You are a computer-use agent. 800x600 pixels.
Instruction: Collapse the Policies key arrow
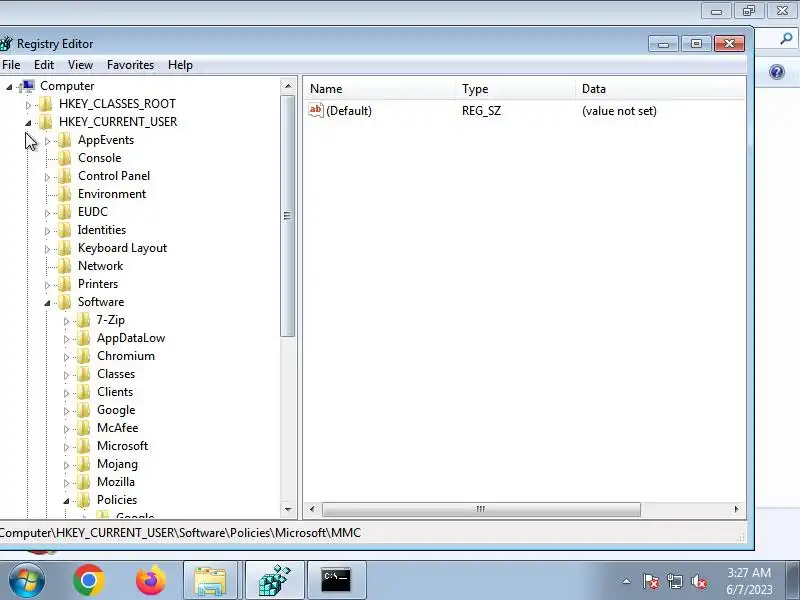(66, 501)
